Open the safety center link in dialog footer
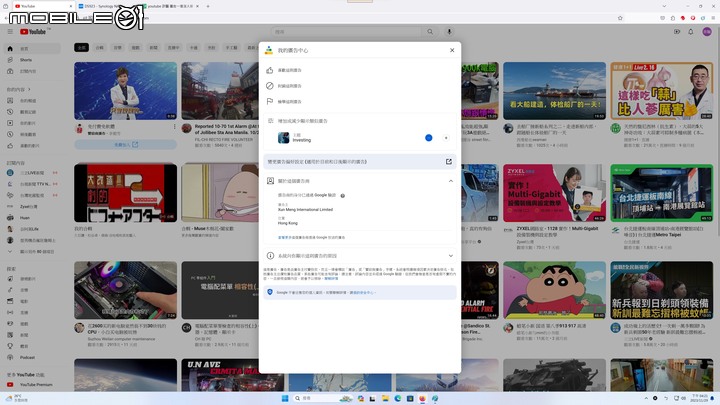This screenshot has width=720, height=405. click(x=362, y=292)
